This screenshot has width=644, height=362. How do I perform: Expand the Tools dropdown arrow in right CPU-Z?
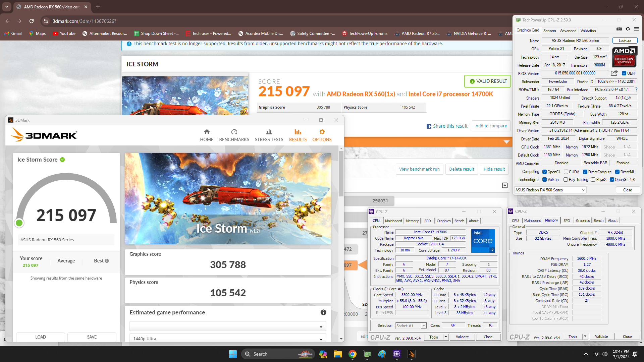(x=585, y=337)
